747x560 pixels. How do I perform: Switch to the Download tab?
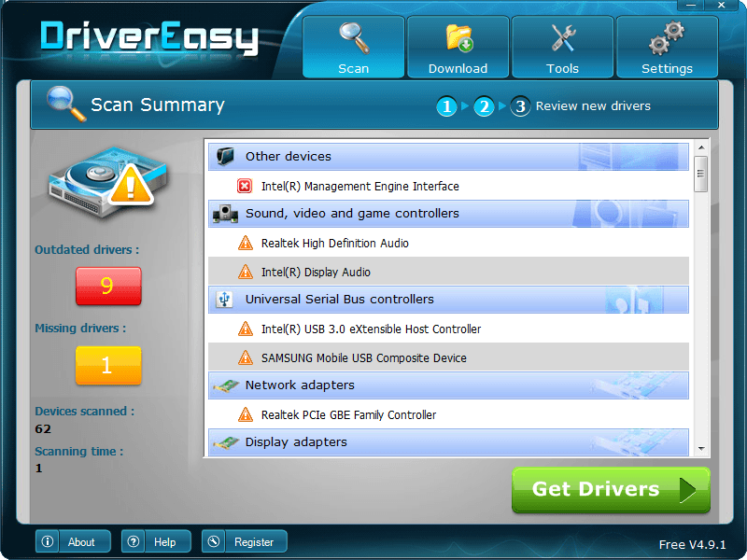458,48
